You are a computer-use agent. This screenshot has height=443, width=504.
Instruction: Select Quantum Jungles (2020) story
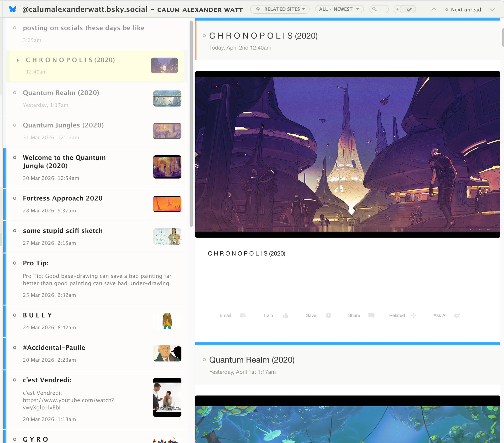pos(63,125)
